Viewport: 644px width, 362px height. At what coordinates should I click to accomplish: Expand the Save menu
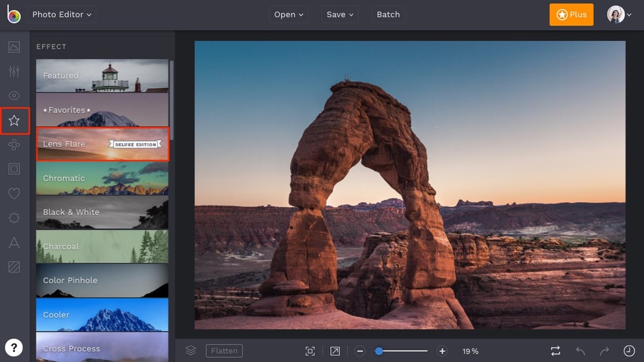tap(340, 14)
